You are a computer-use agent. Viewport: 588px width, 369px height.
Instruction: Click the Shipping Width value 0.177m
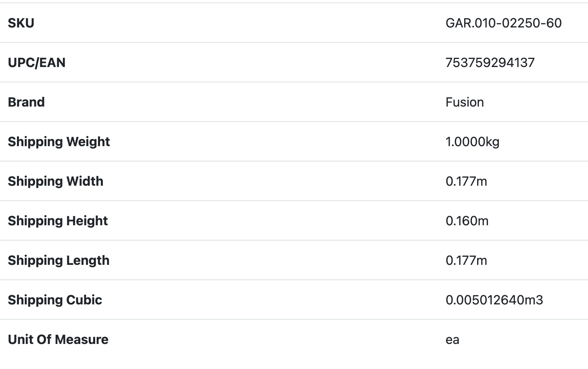tap(466, 181)
